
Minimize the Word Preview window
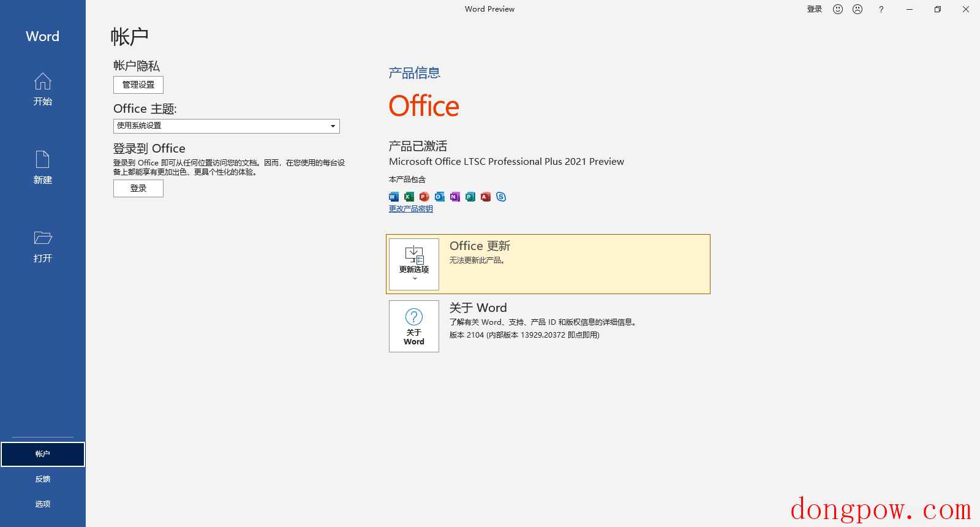[x=910, y=9]
